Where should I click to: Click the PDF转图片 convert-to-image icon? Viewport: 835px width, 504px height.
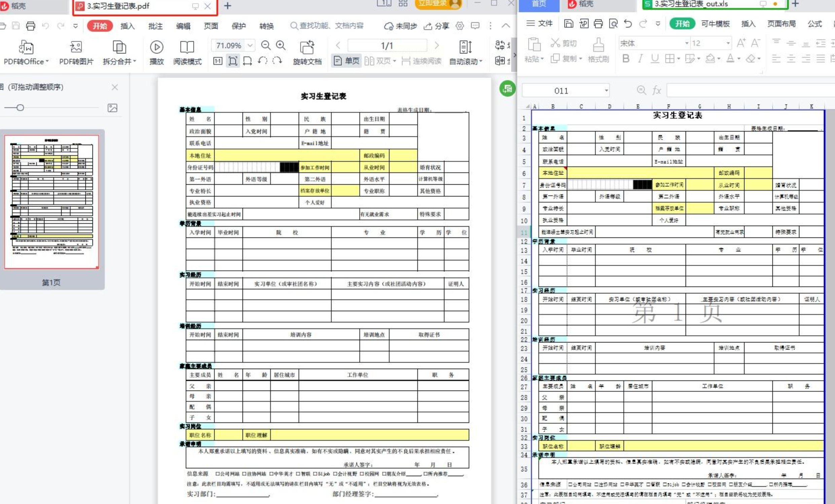pyautogui.click(x=76, y=47)
